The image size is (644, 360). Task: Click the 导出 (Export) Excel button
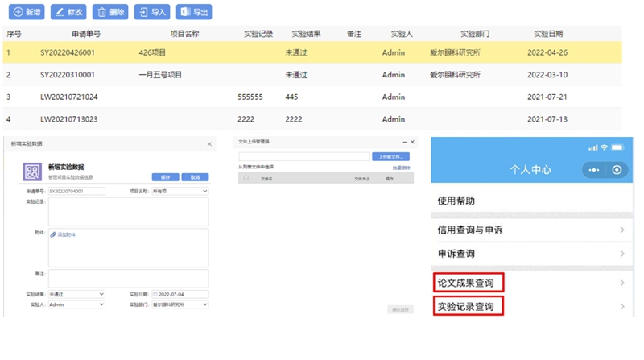(194, 12)
